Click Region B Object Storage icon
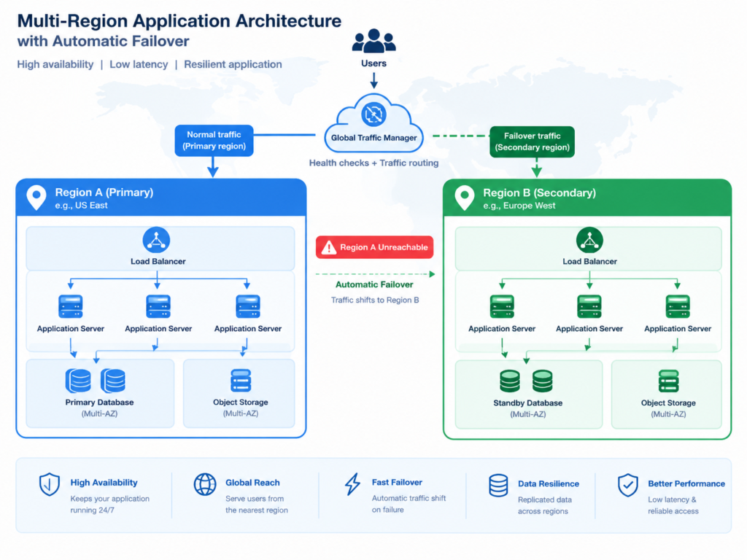Image resolution: width=747 pixels, height=560 pixels. [668, 381]
